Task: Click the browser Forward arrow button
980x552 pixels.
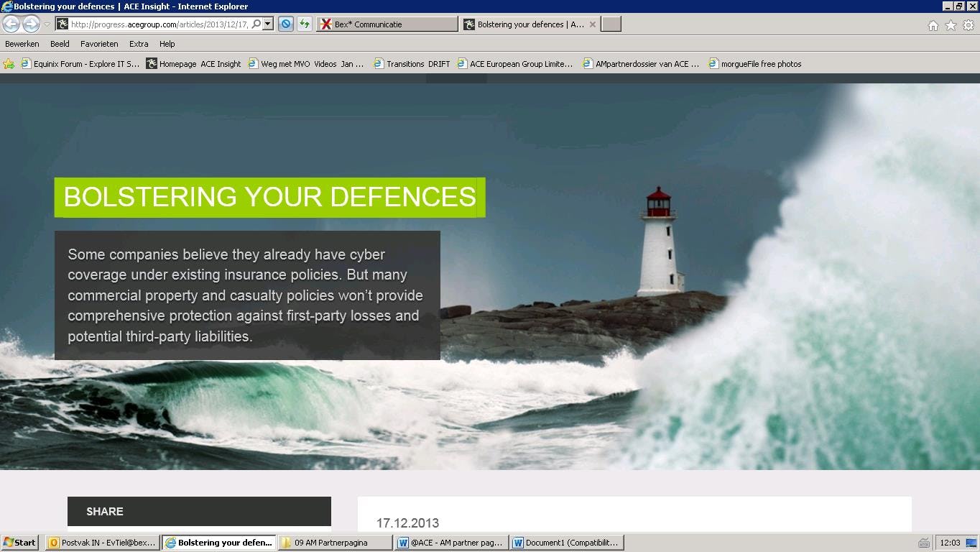Action: coord(31,24)
